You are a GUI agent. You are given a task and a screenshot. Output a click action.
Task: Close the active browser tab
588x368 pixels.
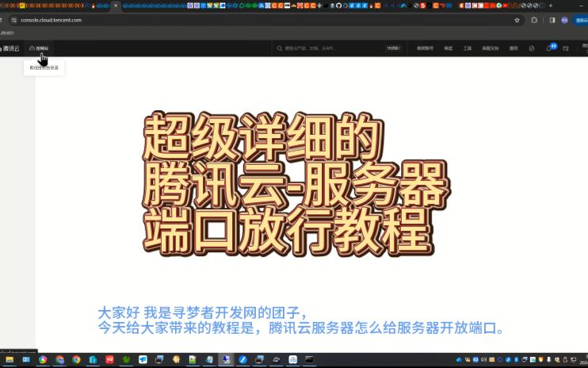click(116, 6)
